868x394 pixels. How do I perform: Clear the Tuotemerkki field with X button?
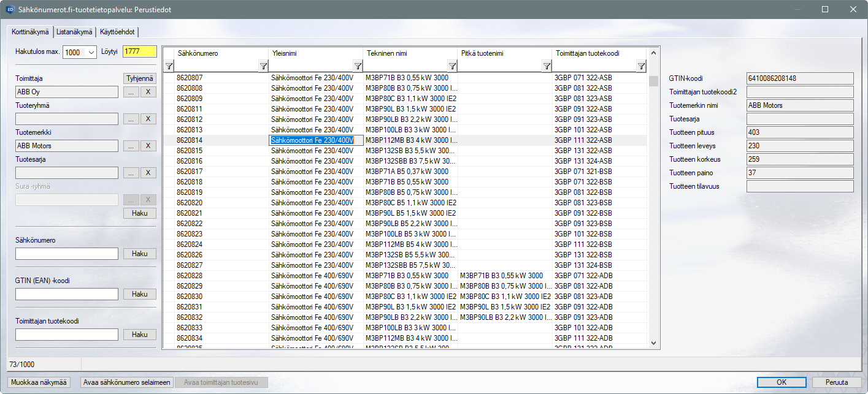[148, 146]
